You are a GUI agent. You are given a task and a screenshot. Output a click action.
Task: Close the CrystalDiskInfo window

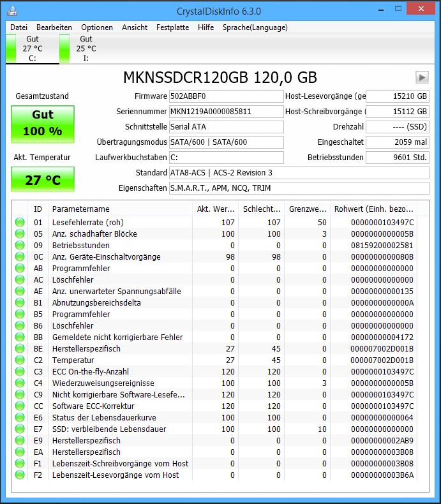click(x=421, y=9)
